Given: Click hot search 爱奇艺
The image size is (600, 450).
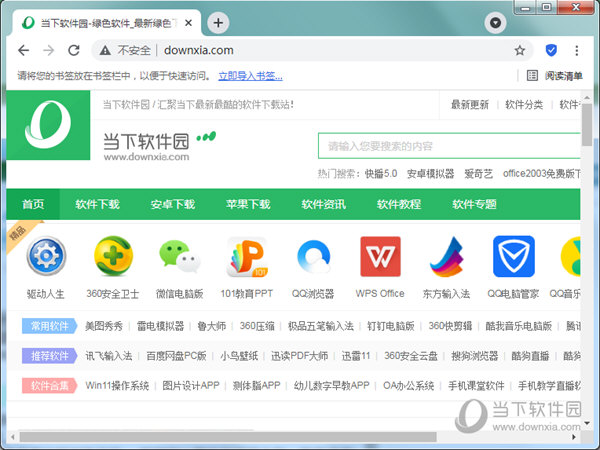Looking at the screenshot, I should 478,174.
